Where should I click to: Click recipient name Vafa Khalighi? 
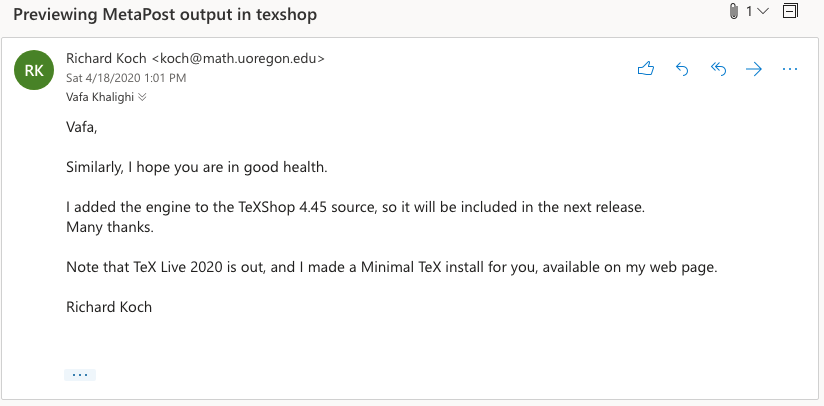tap(100, 97)
